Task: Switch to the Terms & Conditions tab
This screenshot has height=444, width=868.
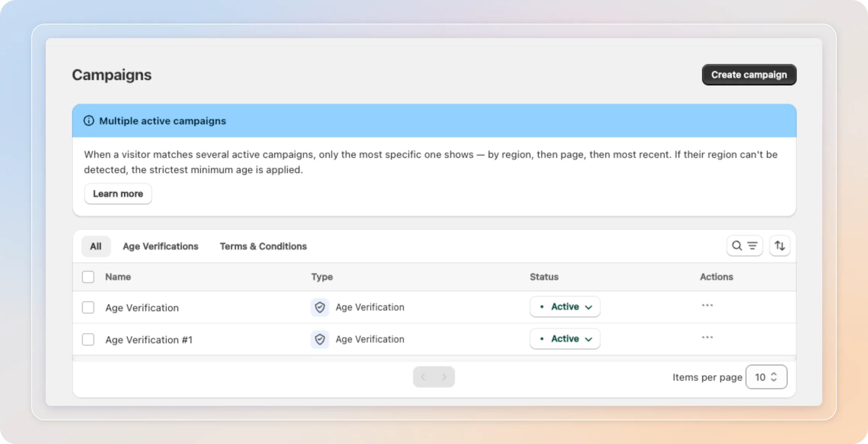Action: point(263,246)
